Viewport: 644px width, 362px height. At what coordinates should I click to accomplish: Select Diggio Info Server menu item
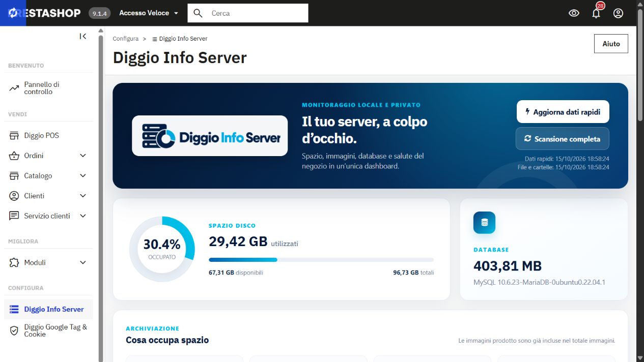click(x=48, y=309)
